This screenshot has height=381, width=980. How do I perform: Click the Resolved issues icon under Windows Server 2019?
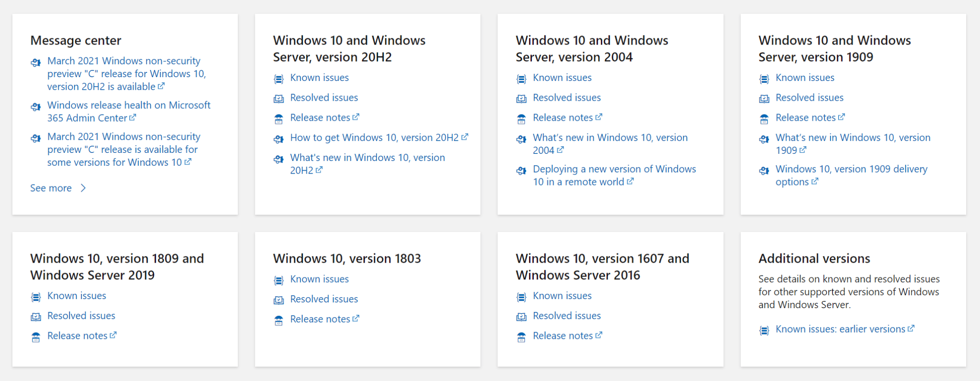click(x=36, y=317)
